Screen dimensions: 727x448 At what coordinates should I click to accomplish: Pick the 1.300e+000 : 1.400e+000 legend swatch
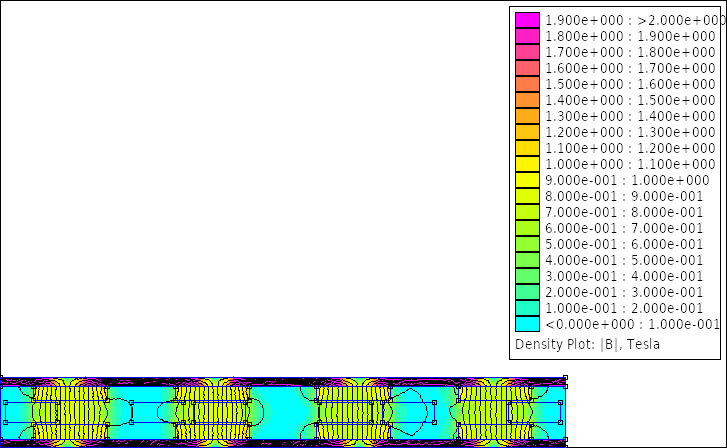coord(527,116)
